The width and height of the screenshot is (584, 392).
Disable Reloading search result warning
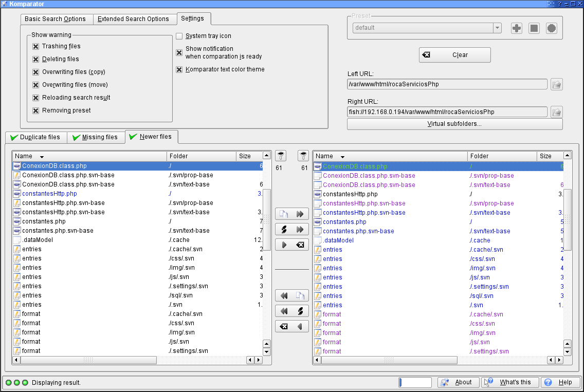[36, 98]
